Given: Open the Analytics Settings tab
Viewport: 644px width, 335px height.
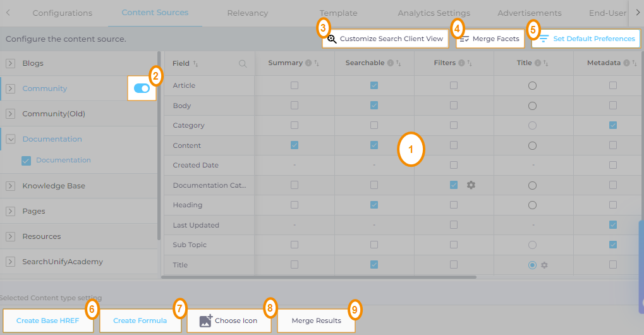Looking at the screenshot, I should pyautogui.click(x=434, y=13).
